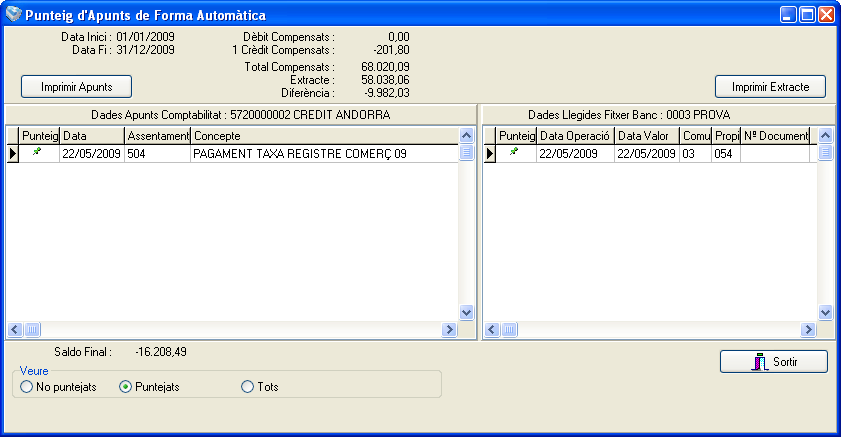
Task: Click the up arrow of bank grid scrollbar
Action: pos(825,136)
